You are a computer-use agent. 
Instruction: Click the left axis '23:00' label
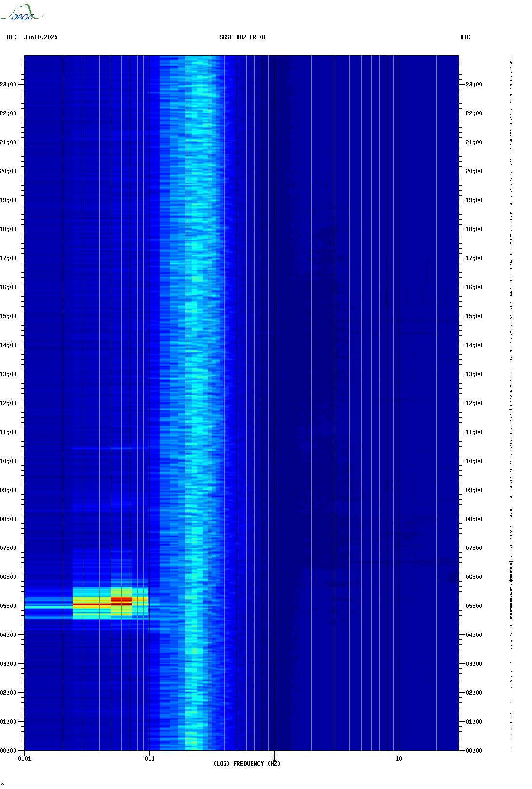(x=8, y=85)
